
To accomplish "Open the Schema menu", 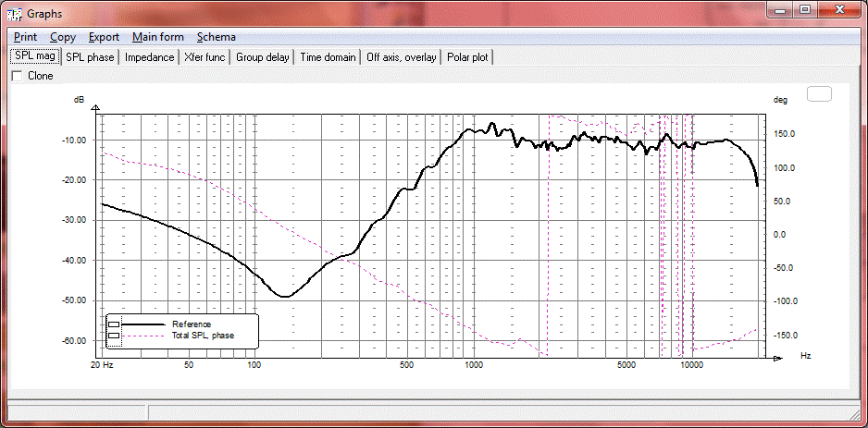I will pyautogui.click(x=216, y=37).
